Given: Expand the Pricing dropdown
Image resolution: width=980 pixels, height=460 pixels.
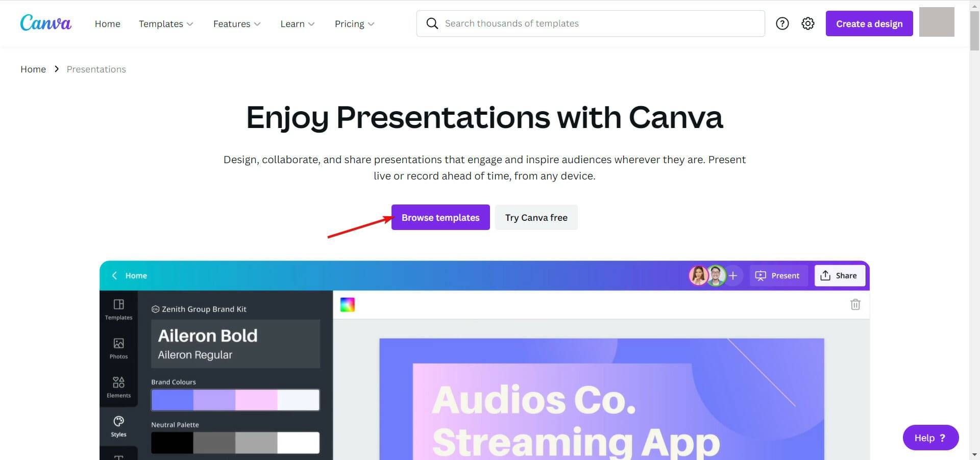Looking at the screenshot, I should (354, 23).
